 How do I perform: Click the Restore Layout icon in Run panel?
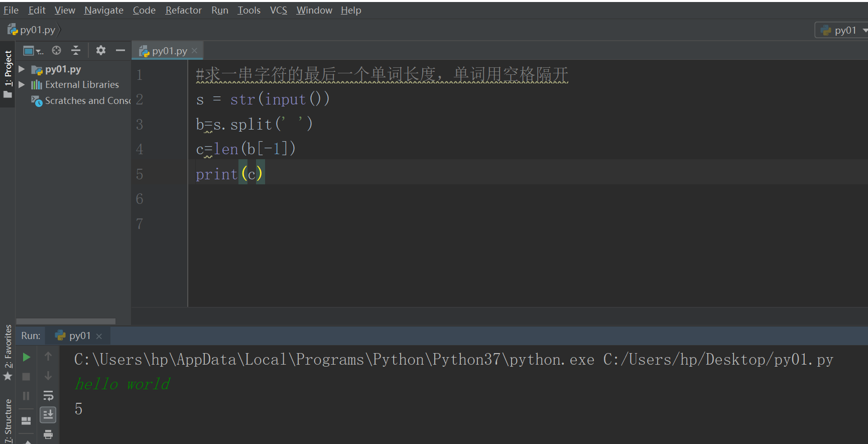(27, 420)
